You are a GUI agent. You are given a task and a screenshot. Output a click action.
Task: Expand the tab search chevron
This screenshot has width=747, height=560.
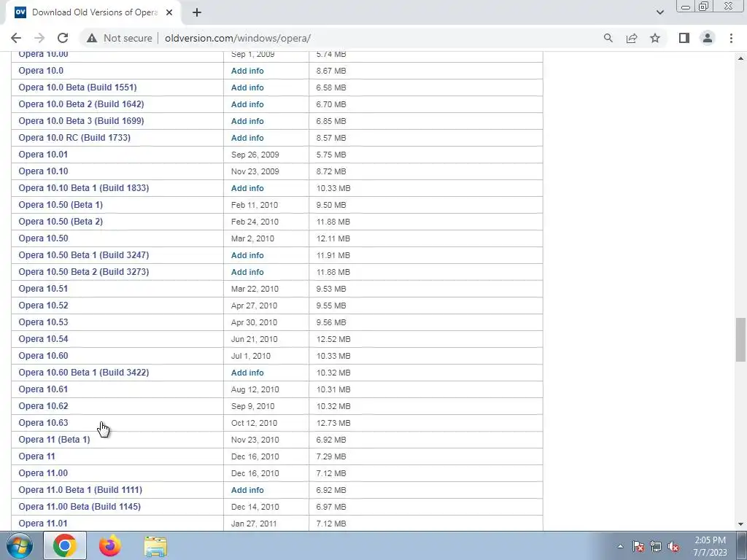[659, 12]
